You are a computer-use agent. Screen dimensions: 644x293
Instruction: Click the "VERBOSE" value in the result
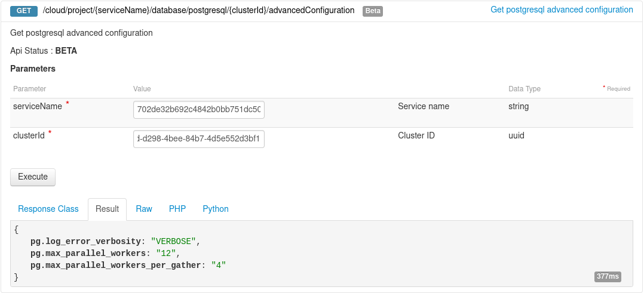173,241
